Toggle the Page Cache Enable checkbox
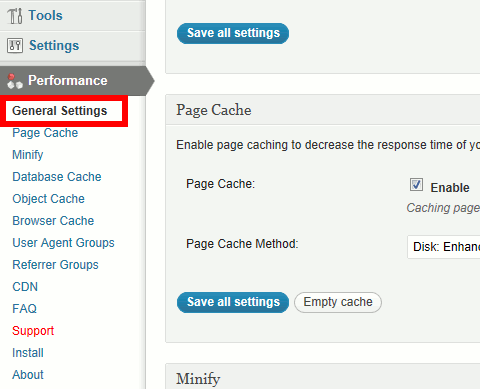 point(416,185)
